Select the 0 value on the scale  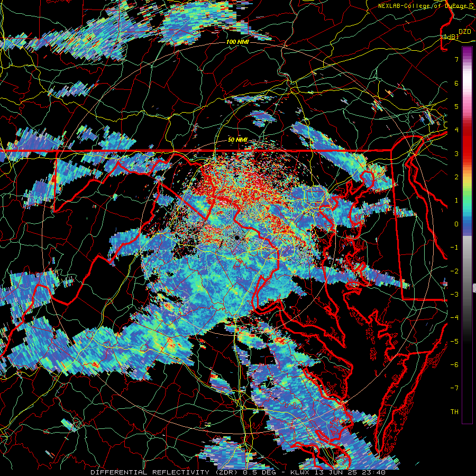[x=456, y=224]
